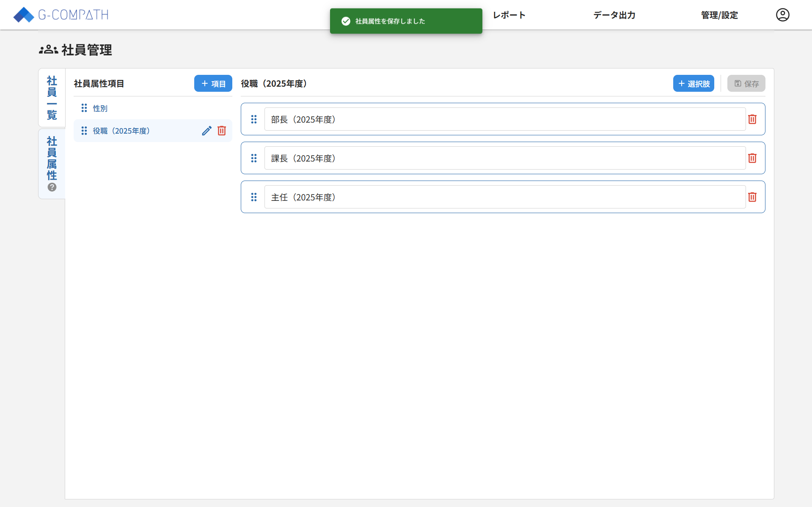Click the 項目 add button

click(213, 83)
